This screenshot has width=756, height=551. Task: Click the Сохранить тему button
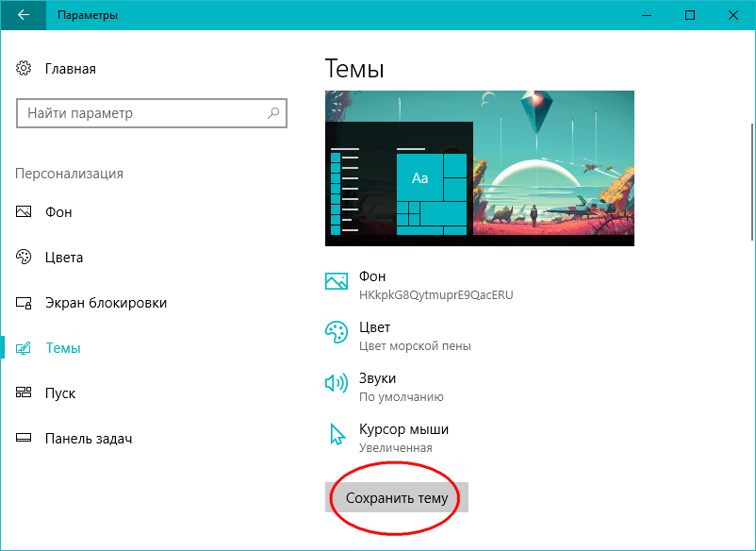pos(397,497)
